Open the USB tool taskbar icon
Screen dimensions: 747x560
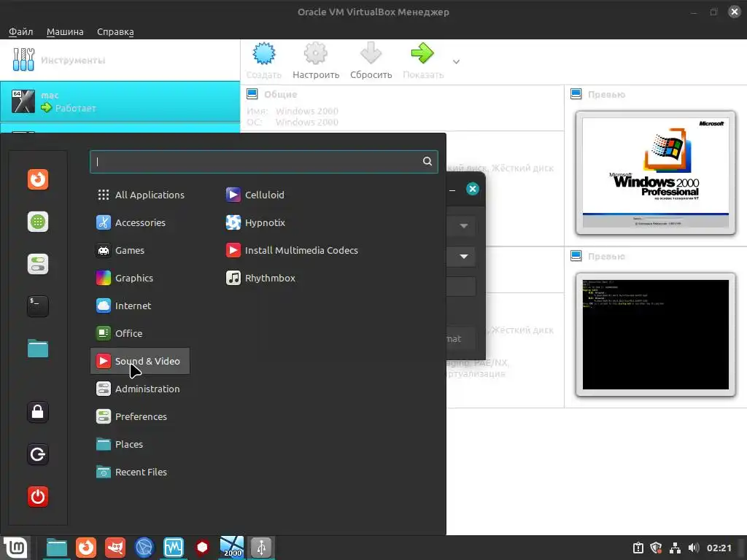click(x=261, y=548)
